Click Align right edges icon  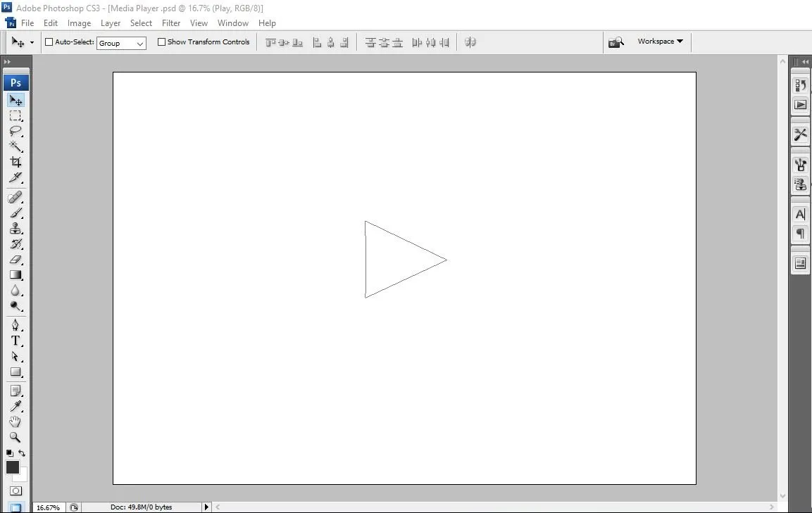point(344,42)
